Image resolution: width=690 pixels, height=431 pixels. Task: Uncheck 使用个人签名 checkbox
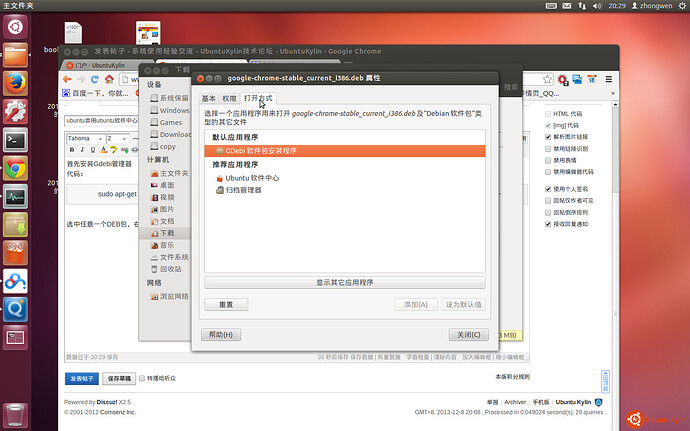548,189
